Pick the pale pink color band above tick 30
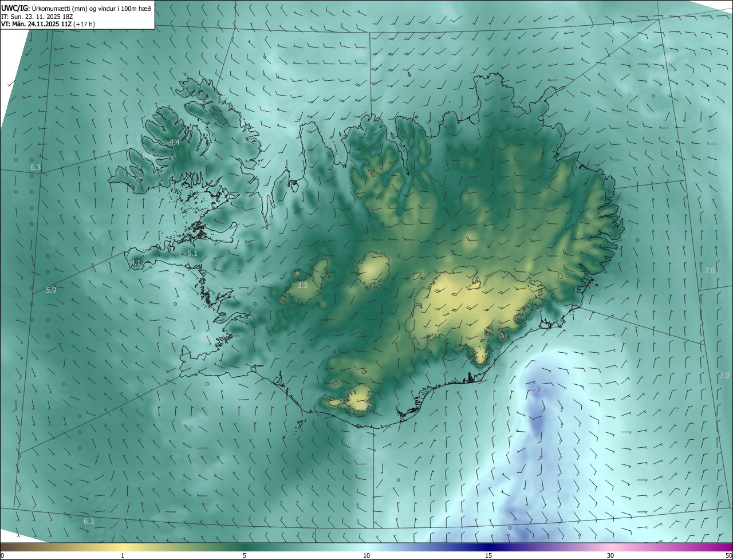Image resolution: width=733 pixels, height=560 pixels. coord(610,547)
